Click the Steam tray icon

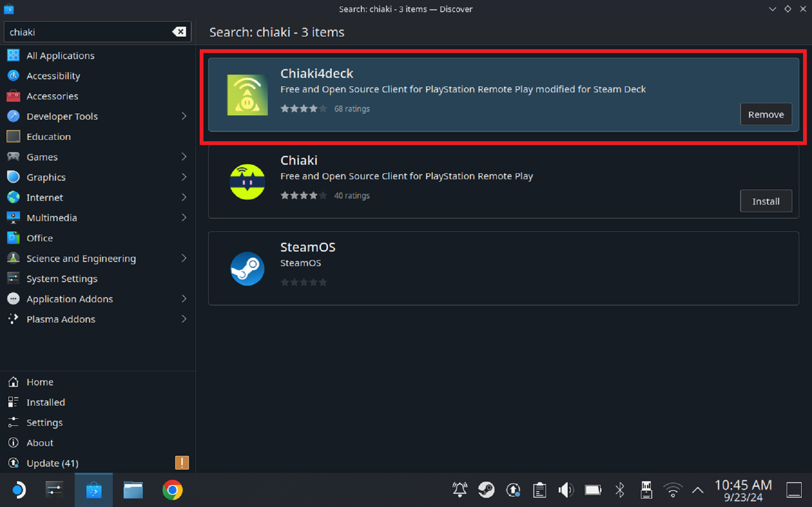point(486,490)
